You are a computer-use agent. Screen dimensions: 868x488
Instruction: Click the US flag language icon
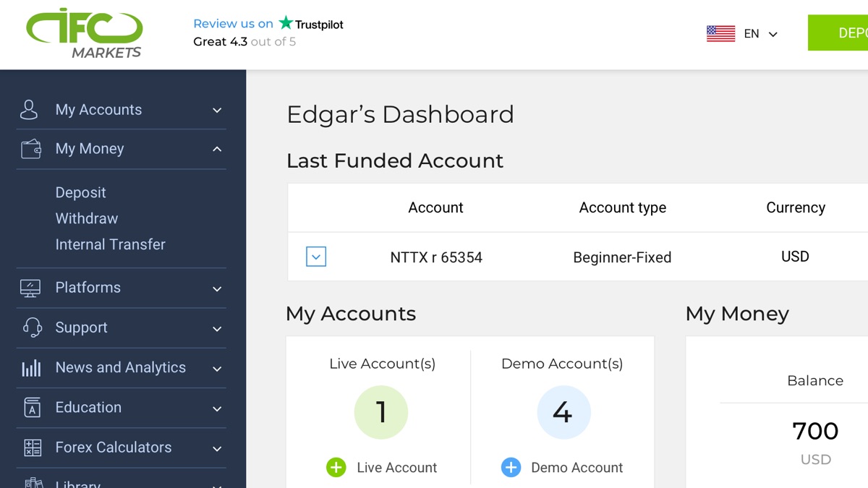[x=720, y=33]
